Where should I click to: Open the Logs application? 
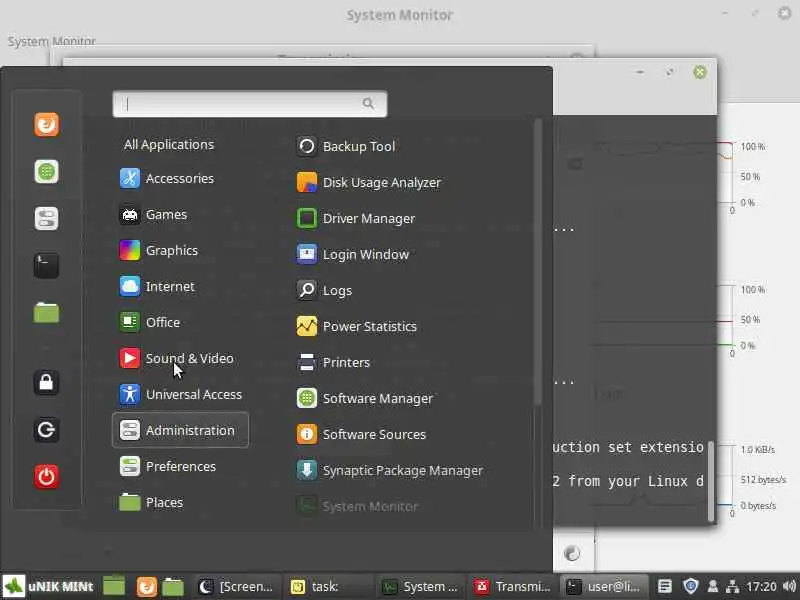pyautogui.click(x=324, y=290)
